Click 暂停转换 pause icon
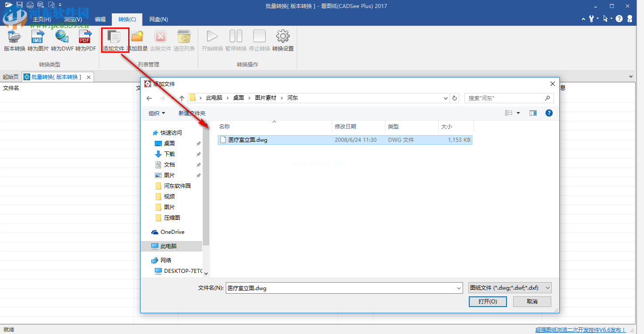Image resolution: width=644 pixels, height=334 pixels. point(236,36)
